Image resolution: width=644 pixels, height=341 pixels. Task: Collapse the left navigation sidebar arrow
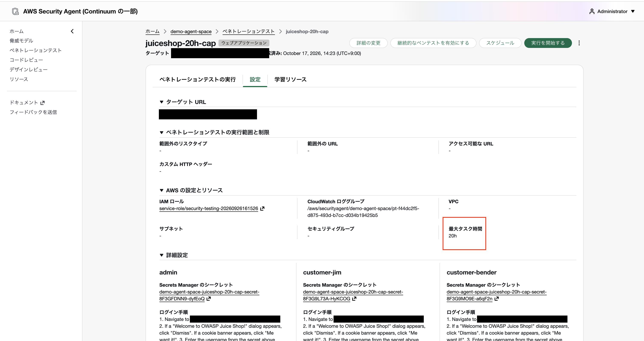pyautogui.click(x=72, y=31)
